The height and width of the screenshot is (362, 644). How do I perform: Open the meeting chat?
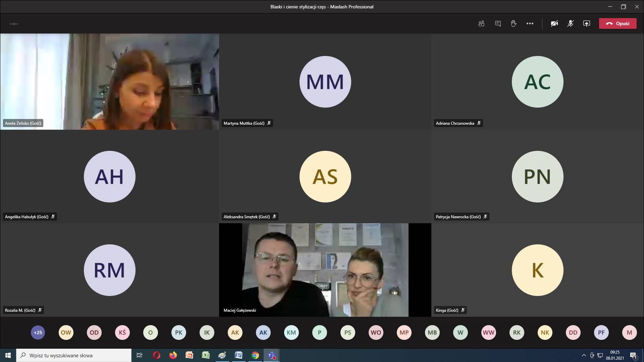pyautogui.click(x=498, y=24)
